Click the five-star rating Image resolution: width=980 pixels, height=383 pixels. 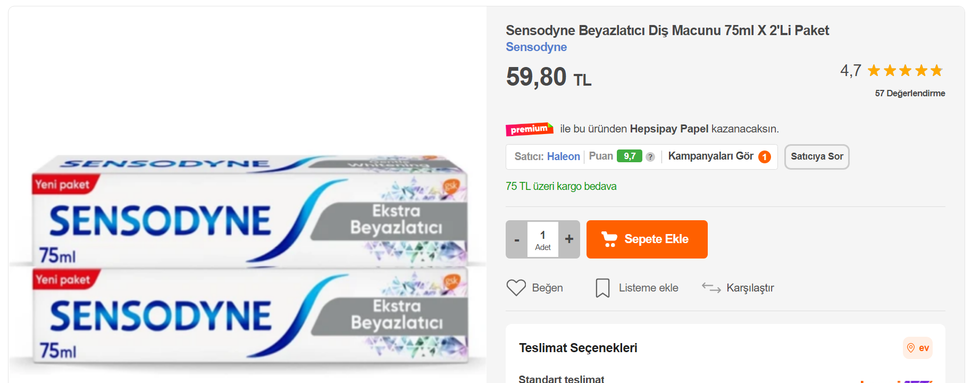click(905, 71)
